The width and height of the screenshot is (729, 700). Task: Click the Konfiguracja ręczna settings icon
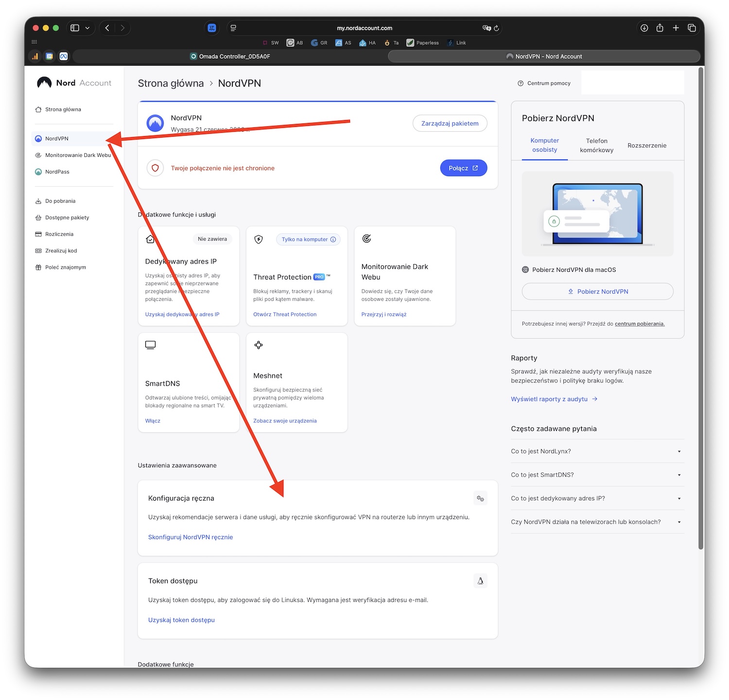pos(480,498)
